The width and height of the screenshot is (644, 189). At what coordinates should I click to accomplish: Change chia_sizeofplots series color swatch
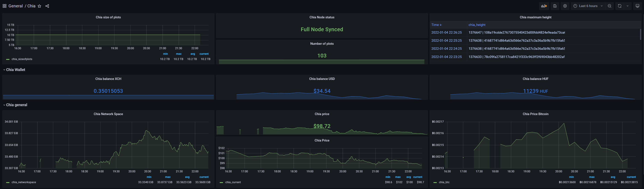[8, 59]
